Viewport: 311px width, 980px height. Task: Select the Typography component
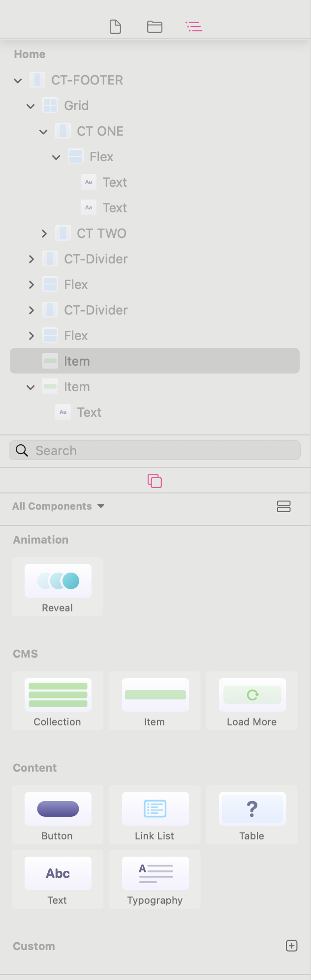155,879
